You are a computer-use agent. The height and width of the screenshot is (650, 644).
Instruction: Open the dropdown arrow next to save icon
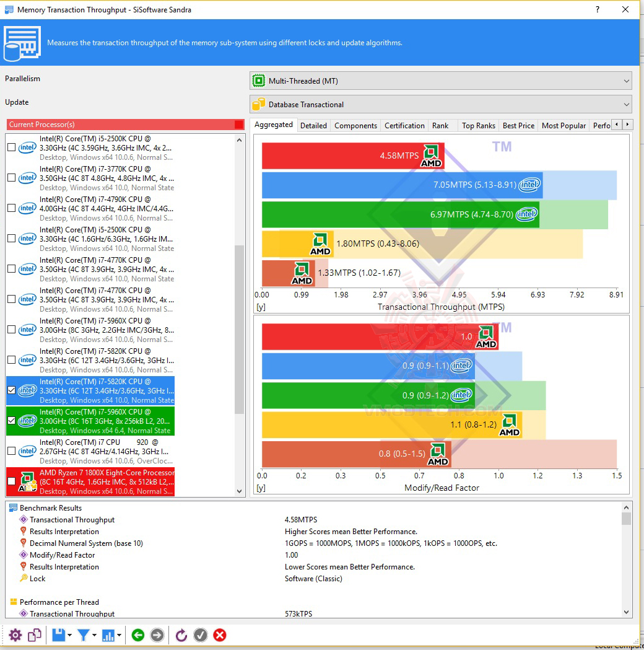coord(69,635)
